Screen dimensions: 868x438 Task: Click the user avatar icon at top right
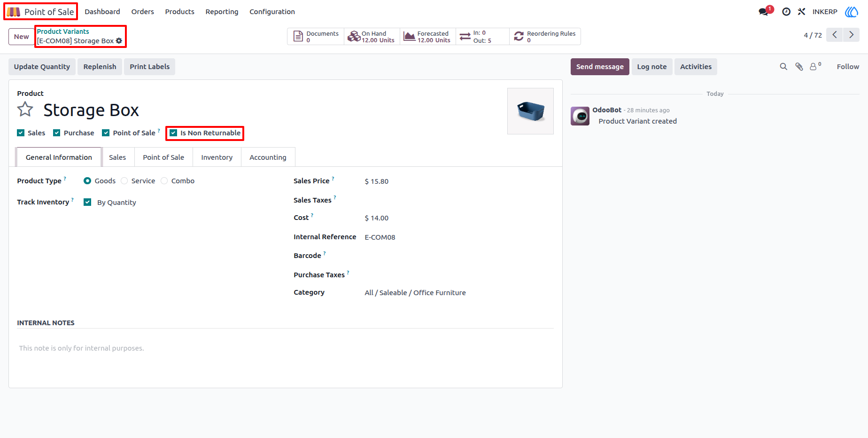pos(851,12)
